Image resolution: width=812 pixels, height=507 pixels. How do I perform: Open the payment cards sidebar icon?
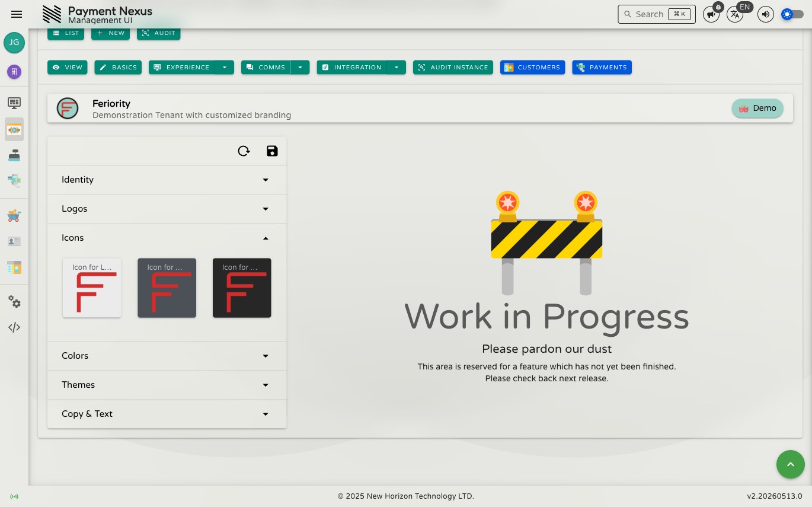14,180
